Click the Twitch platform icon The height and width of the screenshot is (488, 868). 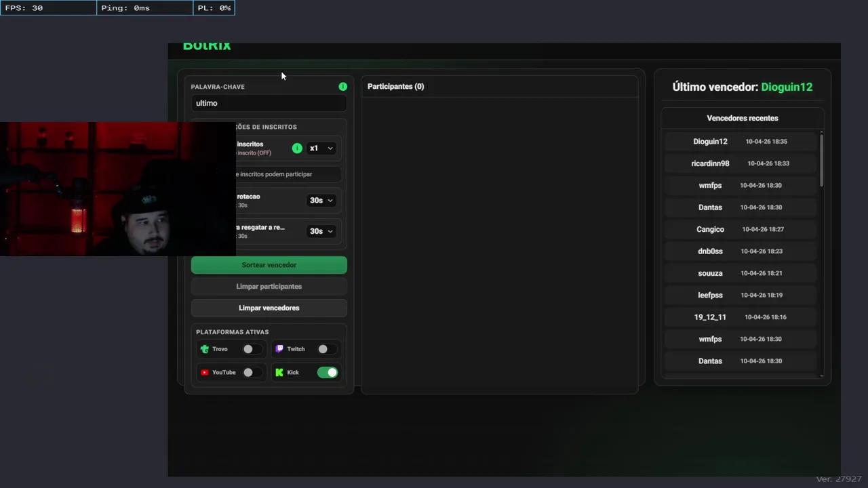pos(279,348)
